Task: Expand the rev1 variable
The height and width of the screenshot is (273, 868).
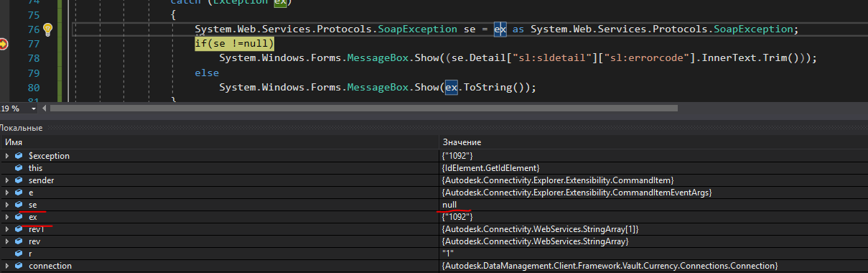Action: (x=7, y=228)
